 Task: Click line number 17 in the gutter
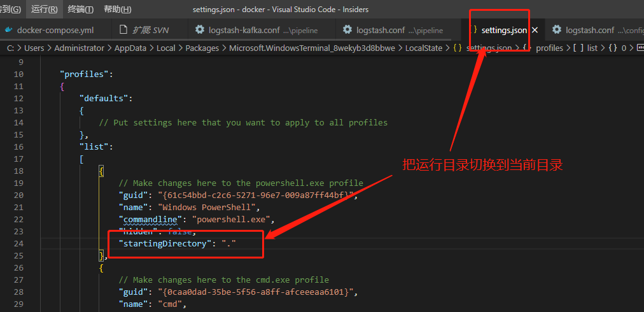point(18,159)
